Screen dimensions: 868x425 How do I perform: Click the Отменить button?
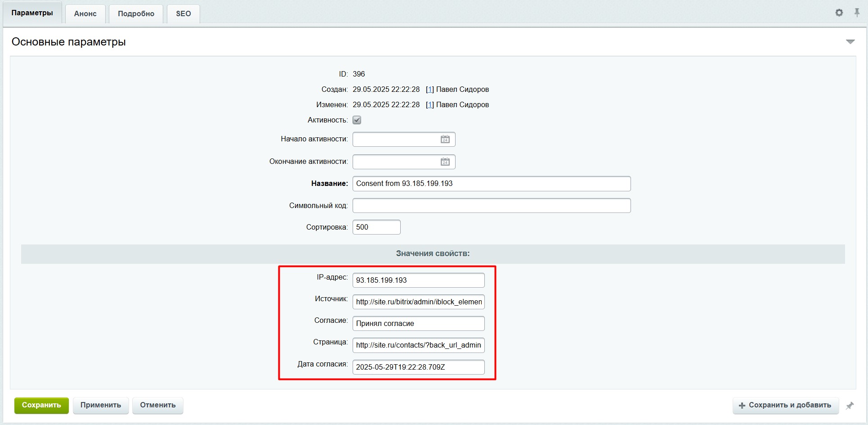[158, 405]
